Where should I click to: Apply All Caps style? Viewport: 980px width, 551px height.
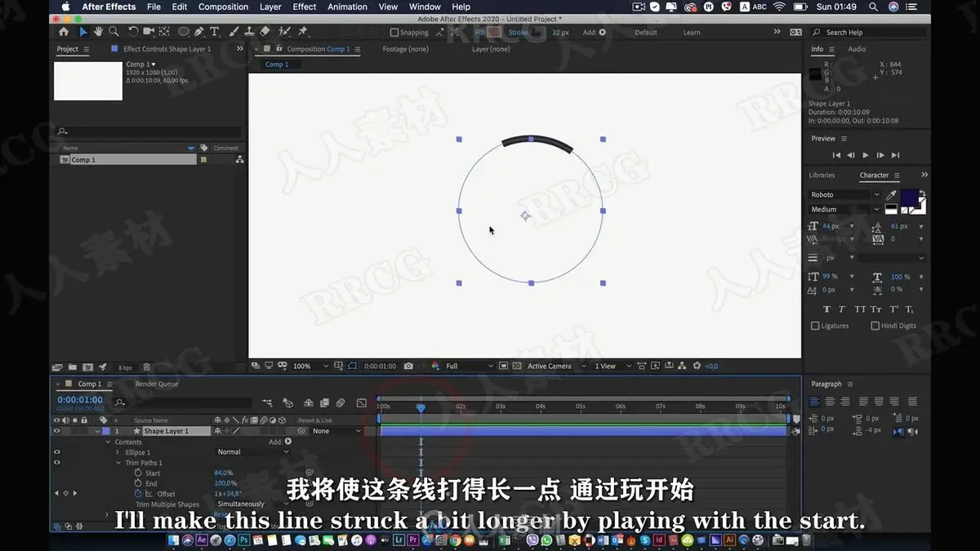coord(860,309)
